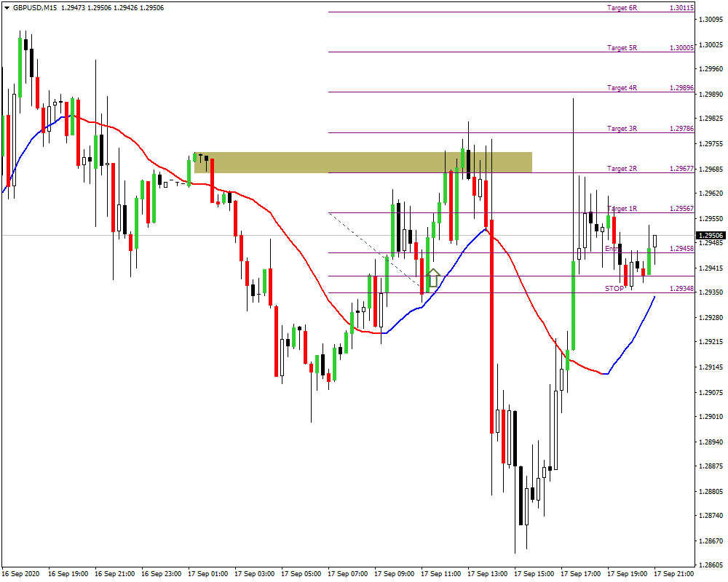Click the 1.30095 price axis label
The width and height of the screenshot is (728, 582).
pyautogui.click(x=711, y=20)
